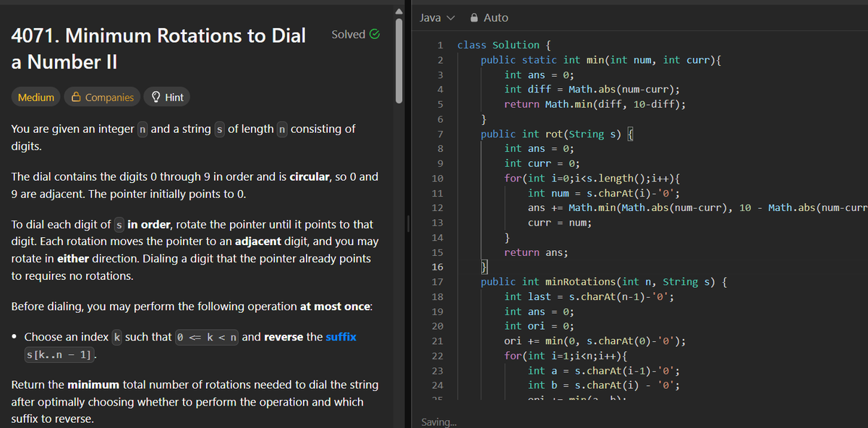Click the 'return ans;' code line

[536, 252]
